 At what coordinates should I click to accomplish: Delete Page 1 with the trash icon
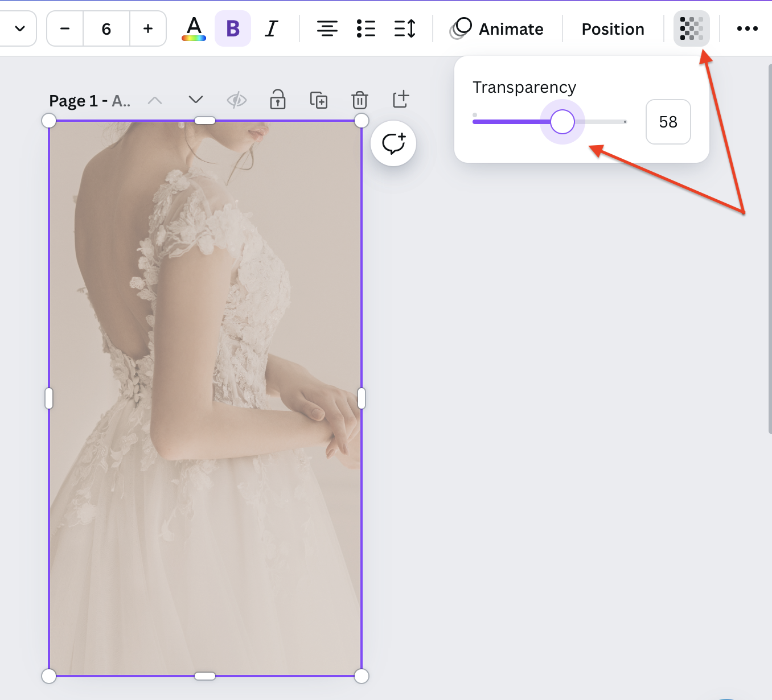click(359, 100)
